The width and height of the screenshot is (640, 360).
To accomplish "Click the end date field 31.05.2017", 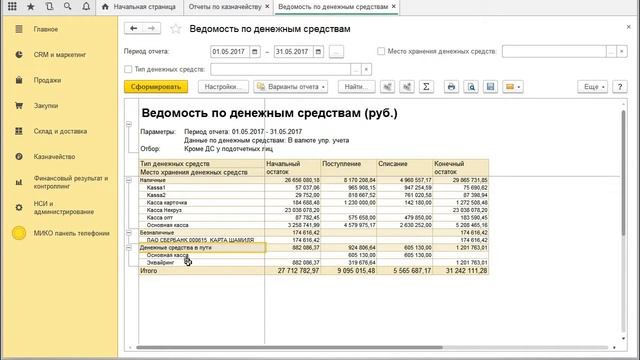I will tap(293, 52).
